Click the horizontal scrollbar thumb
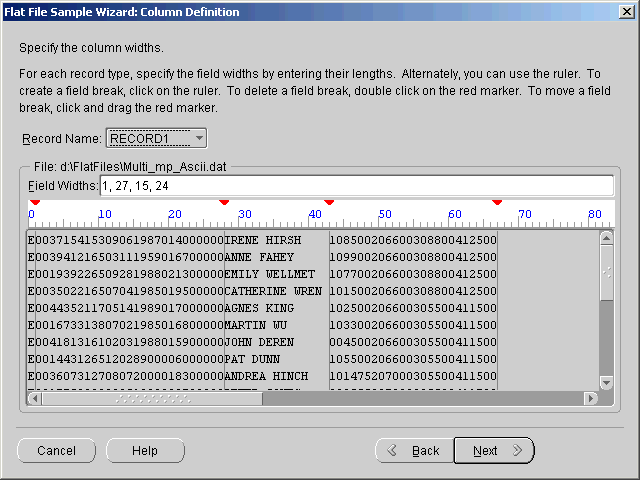Screen dimensions: 640x480 (152, 398)
